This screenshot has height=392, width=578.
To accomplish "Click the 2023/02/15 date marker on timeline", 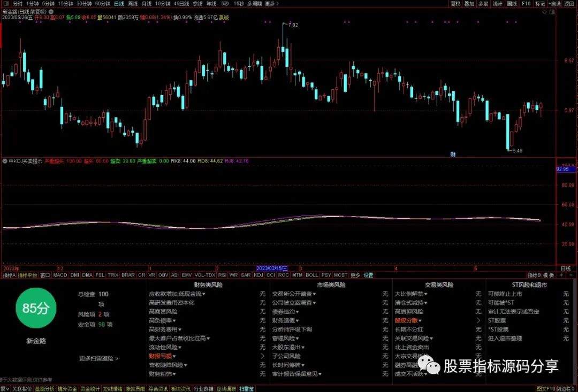I will pos(272,268).
